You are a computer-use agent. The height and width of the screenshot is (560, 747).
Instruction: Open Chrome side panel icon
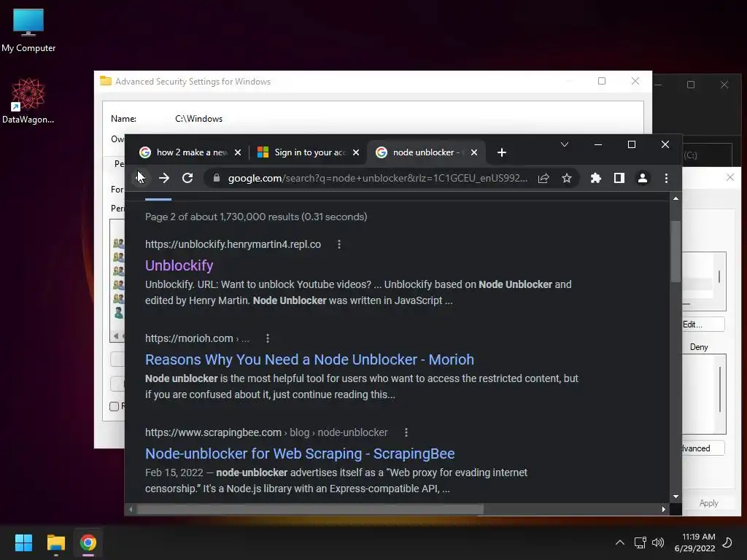(619, 178)
